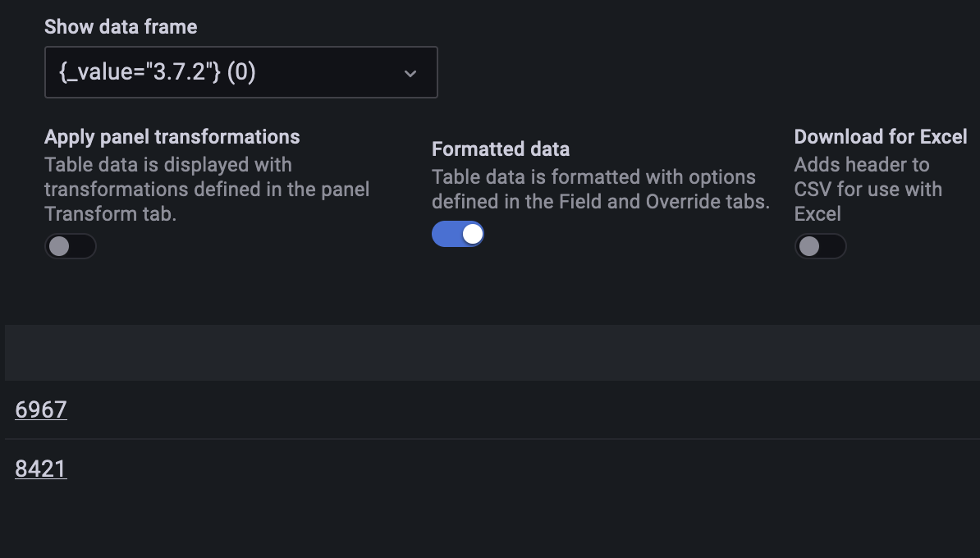Click the Formatted data heading

(500, 149)
